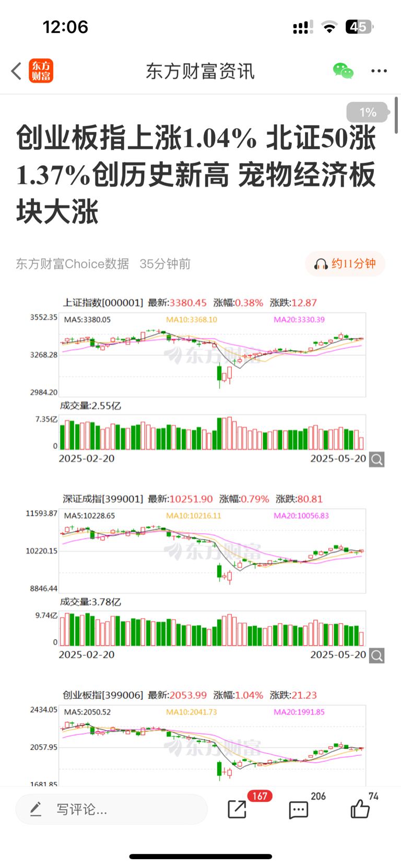
Task: Tap the 最新:2053.99 value
Action: (178, 695)
